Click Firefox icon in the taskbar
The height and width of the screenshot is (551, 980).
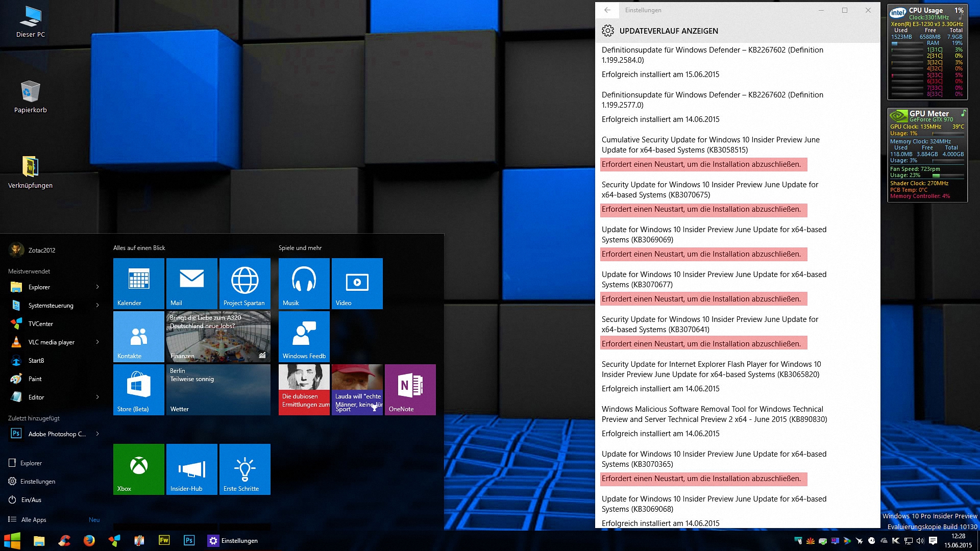89,540
